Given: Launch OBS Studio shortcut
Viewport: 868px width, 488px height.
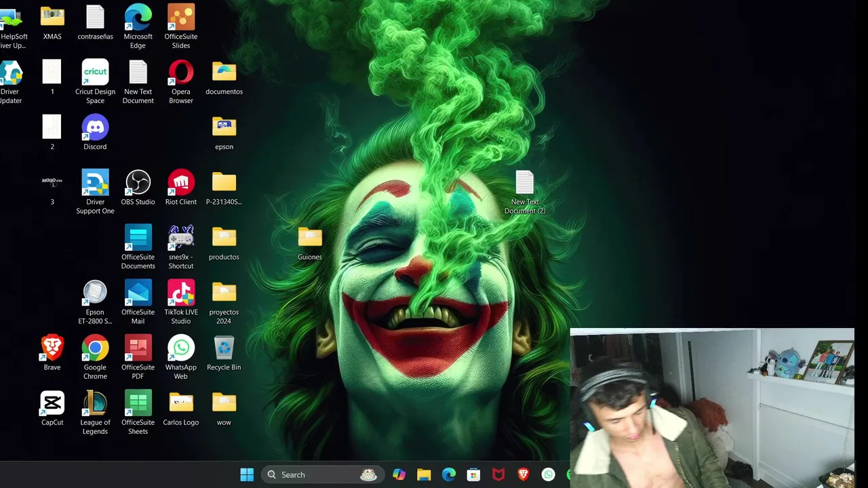Looking at the screenshot, I should point(138,188).
